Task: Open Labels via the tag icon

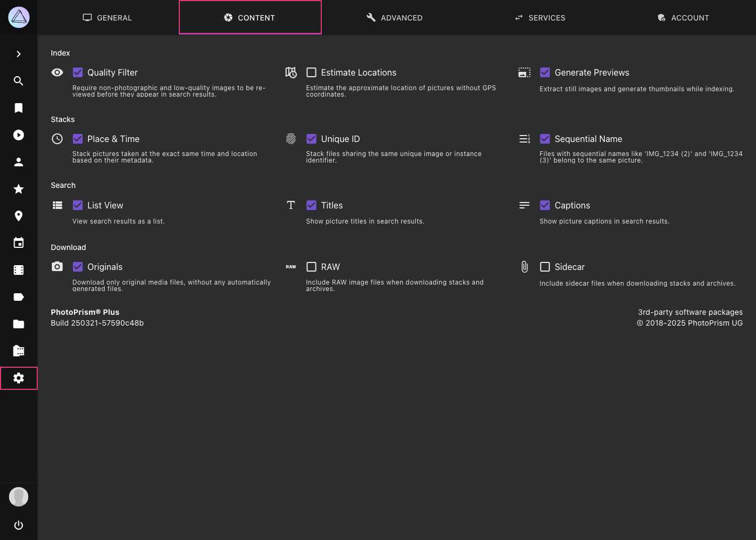Action: click(18, 297)
